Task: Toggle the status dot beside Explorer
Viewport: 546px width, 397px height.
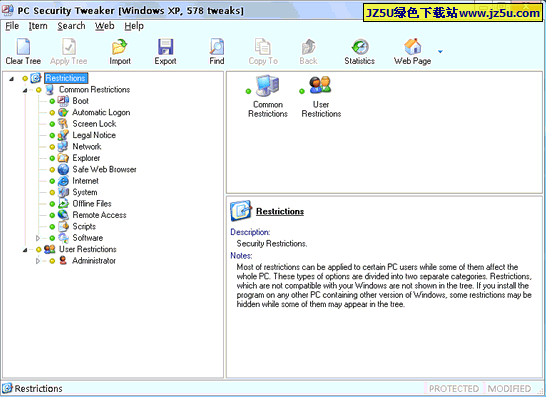Action: click(52, 158)
